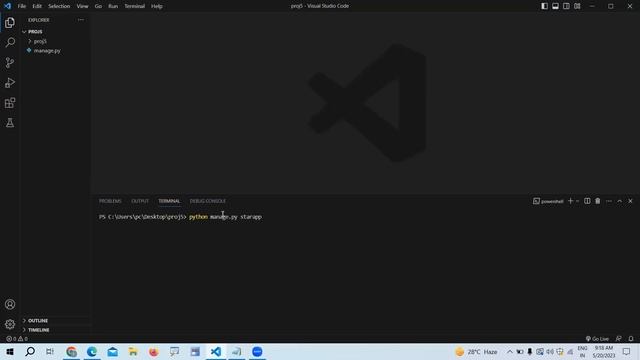Open the Mail app on the taskbar

tap(113, 351)
